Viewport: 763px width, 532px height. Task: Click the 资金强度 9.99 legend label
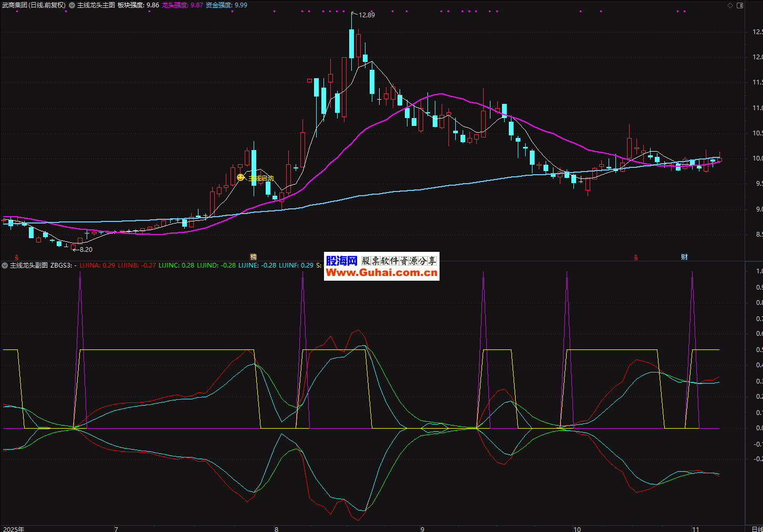click(x=226, y=5)
